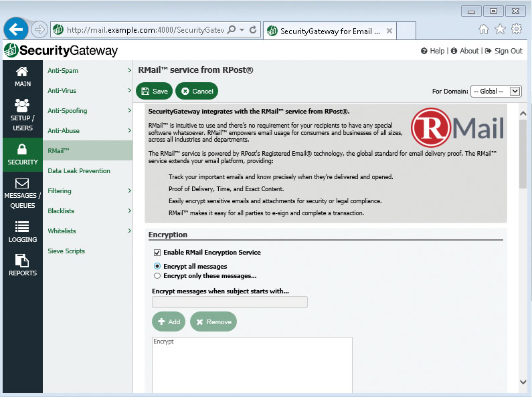The image size is (532, 397).
Task: Expand the Anti-Virus submenu chevron
Action: 130,90
